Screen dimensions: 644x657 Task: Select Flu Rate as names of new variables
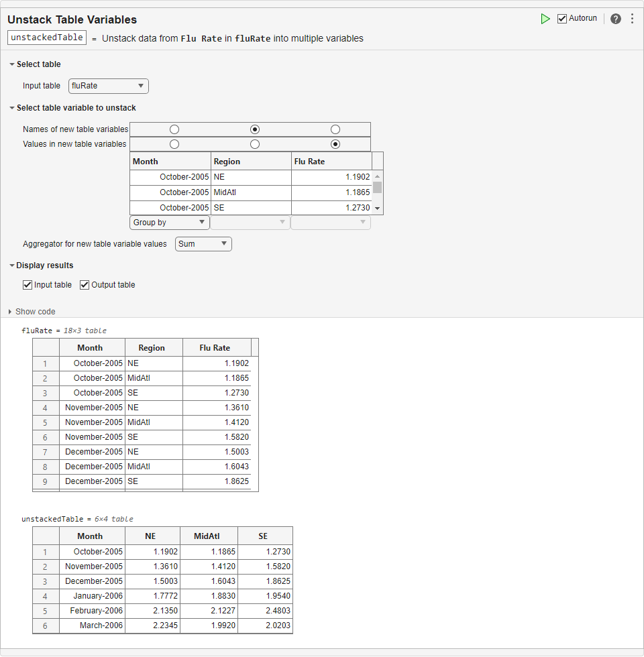pos(335,129)
